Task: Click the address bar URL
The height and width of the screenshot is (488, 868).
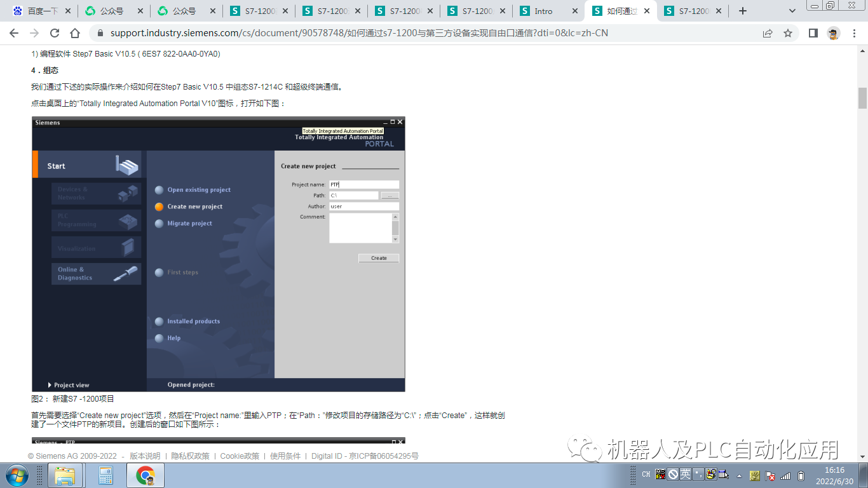Action: coord(359,33)
